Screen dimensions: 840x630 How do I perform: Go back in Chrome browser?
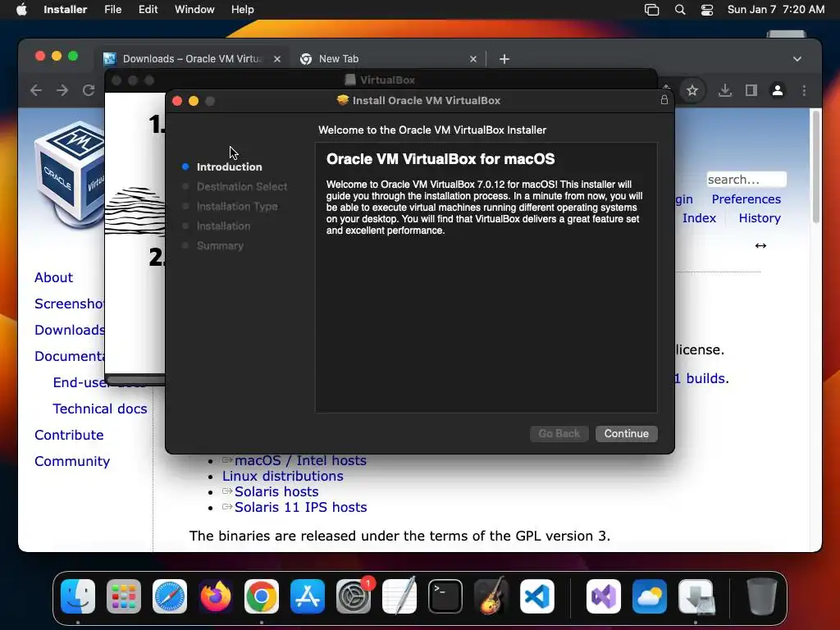pos(36,90)
